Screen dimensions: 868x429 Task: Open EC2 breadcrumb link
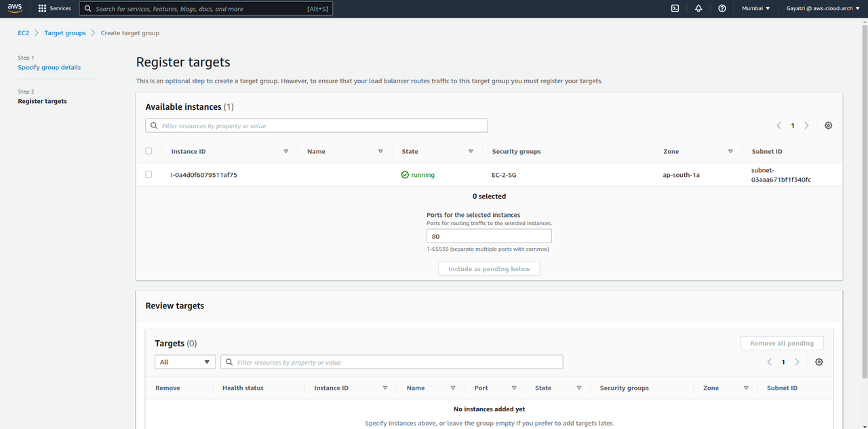pos(23,33)
